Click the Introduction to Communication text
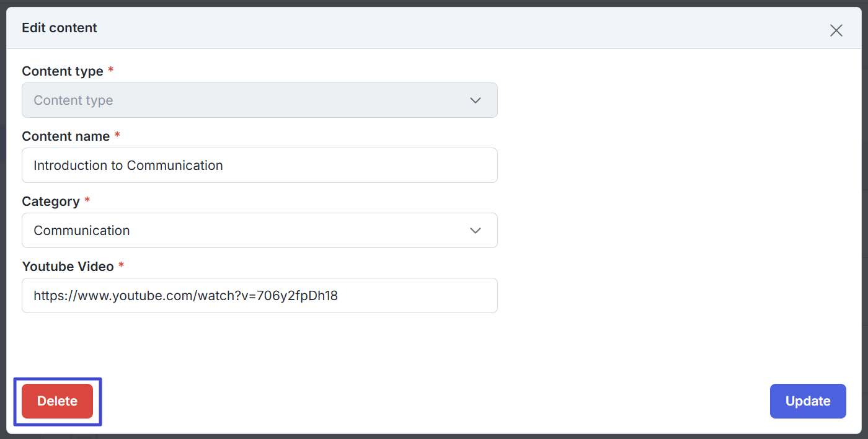Viewport: 868px width, 439px height. pyautogui.click(x=128, y=166)
